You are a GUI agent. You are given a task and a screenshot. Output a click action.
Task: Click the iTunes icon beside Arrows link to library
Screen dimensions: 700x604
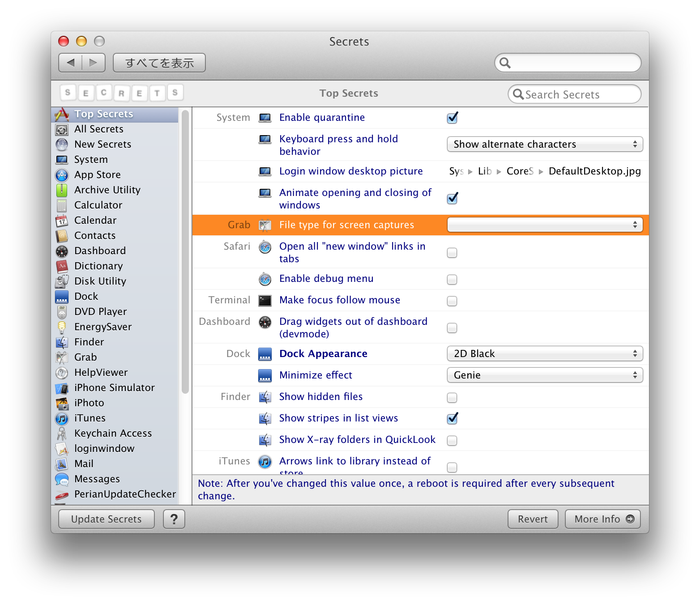[265, 462]
